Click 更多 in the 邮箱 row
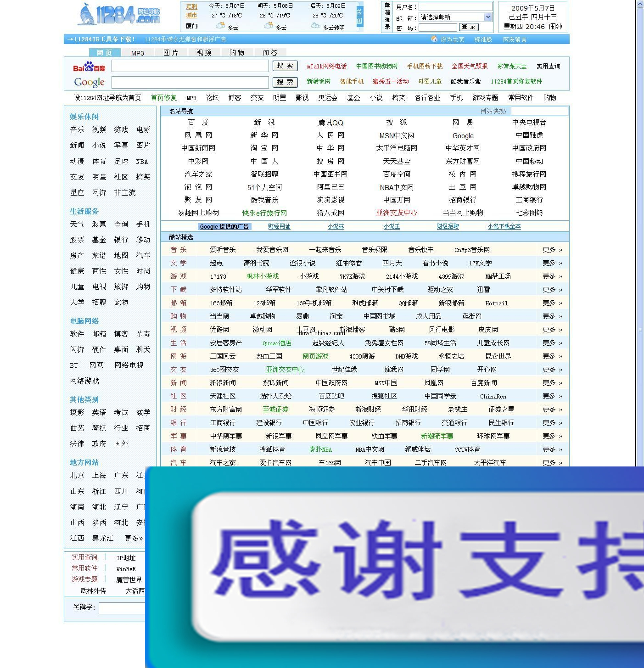Image resolution: width=644 pixels, height=668 pixels. 552,303
